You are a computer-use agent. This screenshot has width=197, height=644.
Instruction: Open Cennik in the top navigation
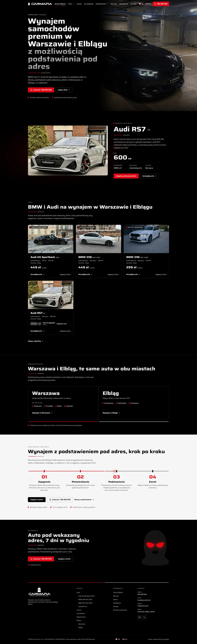79,4
